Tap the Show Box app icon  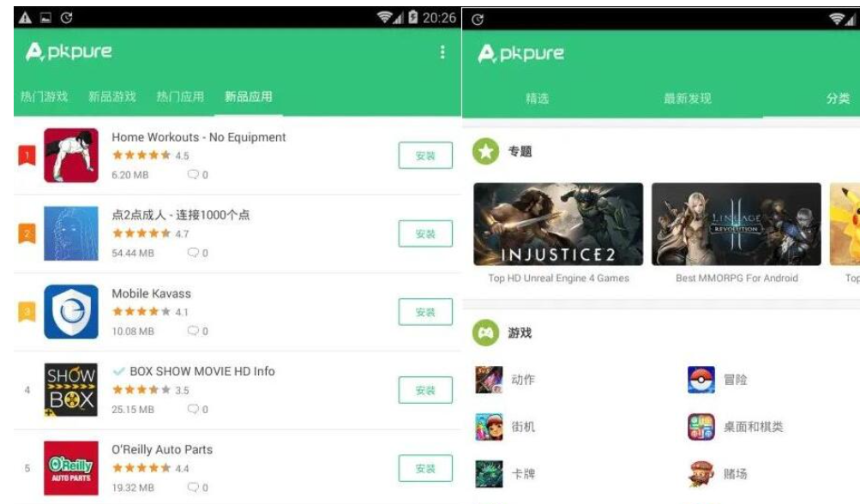click(x=71, y=390)
